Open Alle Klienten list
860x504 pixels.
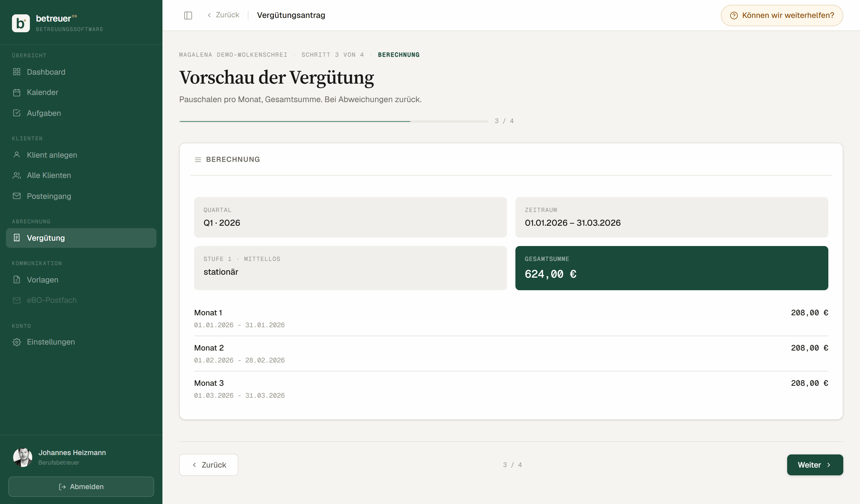pos(81,175)
